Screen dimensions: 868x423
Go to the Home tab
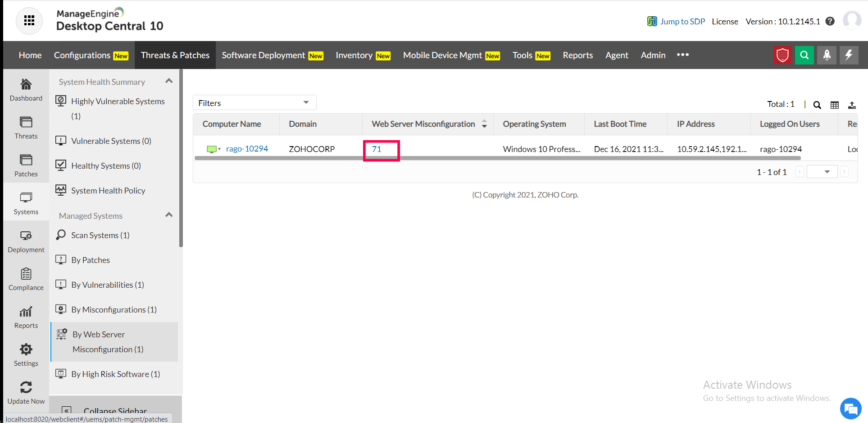[x=30, y=55]
